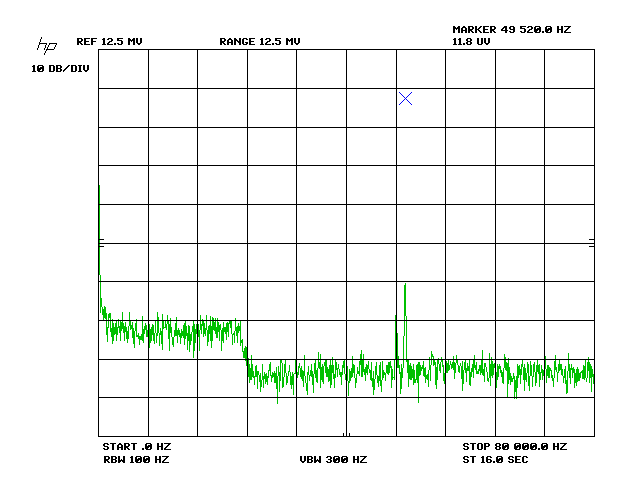Click the MARKER 49 520.0 HZ readout
This screenshot has height=480, width=640.
coord(511,29)
